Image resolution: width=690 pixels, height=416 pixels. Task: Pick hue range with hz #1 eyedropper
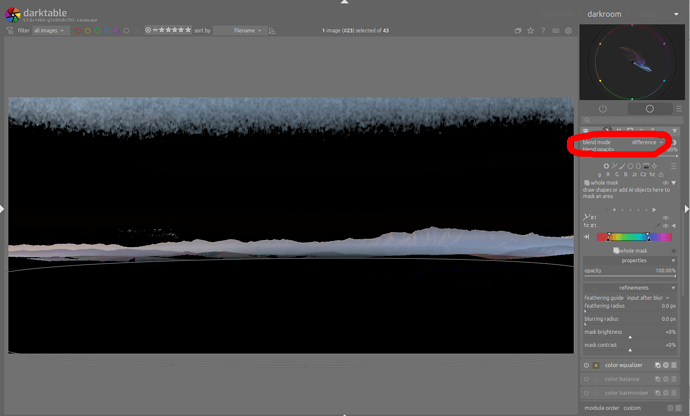click(657, 225)
